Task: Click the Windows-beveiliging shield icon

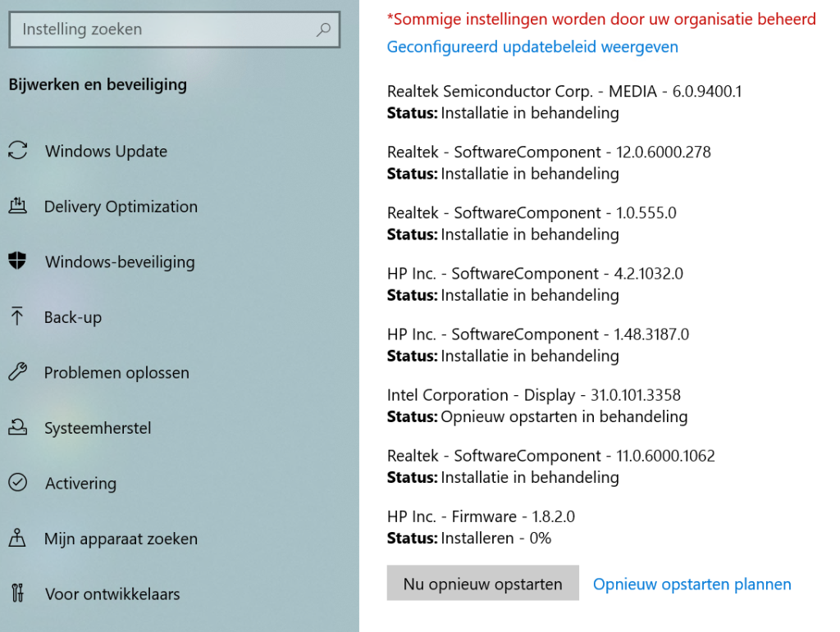Action: click(18, 261)
